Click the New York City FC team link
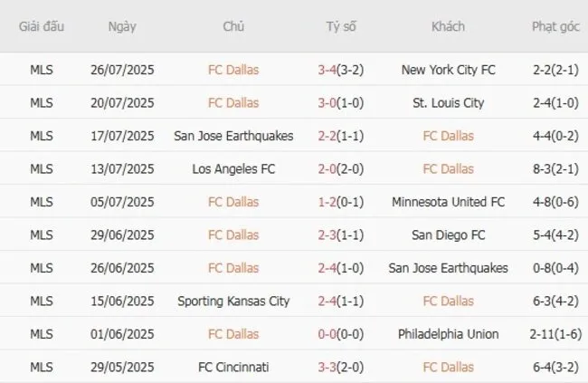The height and width of the screenshot is (383, 588). pos(448,70)
